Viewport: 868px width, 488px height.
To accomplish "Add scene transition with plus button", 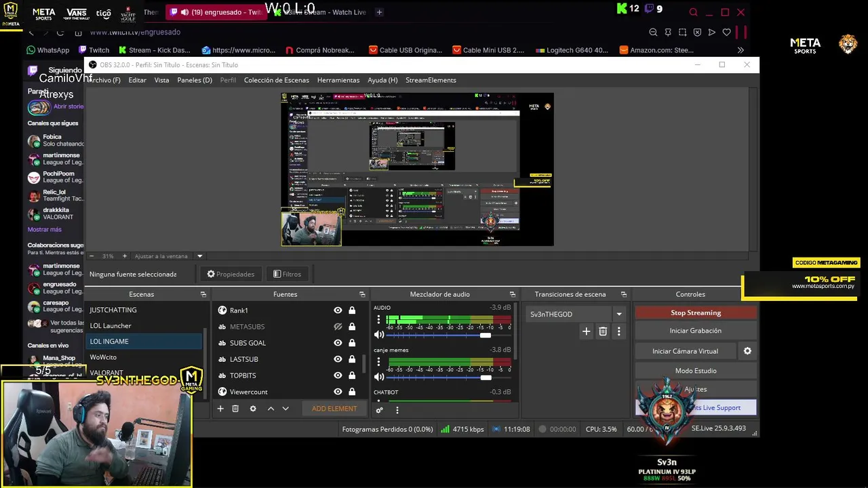I will 587,331.
